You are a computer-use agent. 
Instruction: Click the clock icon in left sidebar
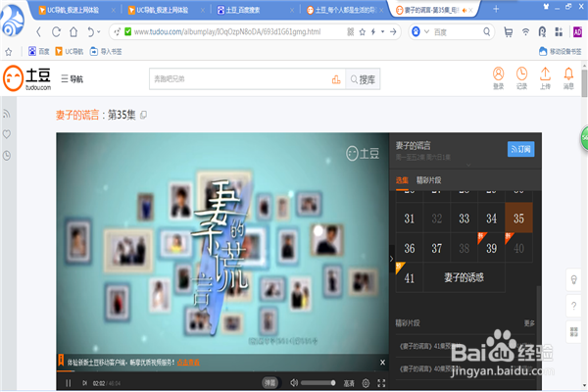pyautogui.click(x=7, y=155)
